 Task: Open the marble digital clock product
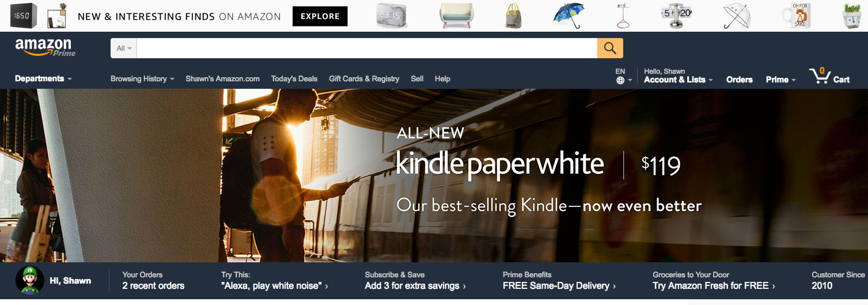pyautogui.click(x=392, y=16)
